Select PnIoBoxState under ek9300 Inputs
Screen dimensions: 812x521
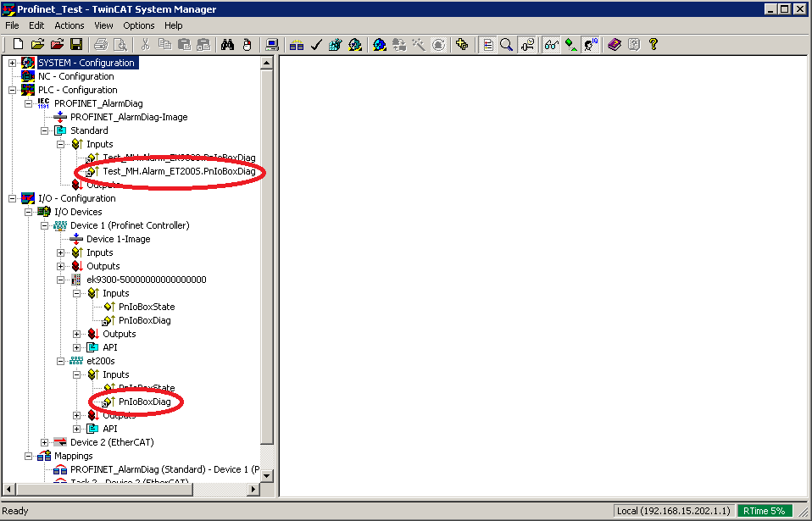(147, 307)
